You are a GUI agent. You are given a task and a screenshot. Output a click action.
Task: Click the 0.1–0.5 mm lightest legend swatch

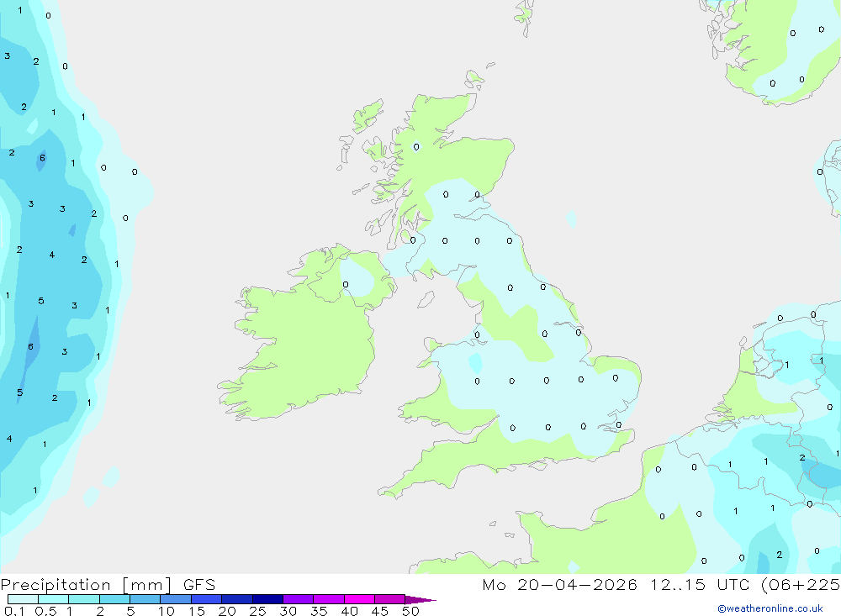pos(23,599)
